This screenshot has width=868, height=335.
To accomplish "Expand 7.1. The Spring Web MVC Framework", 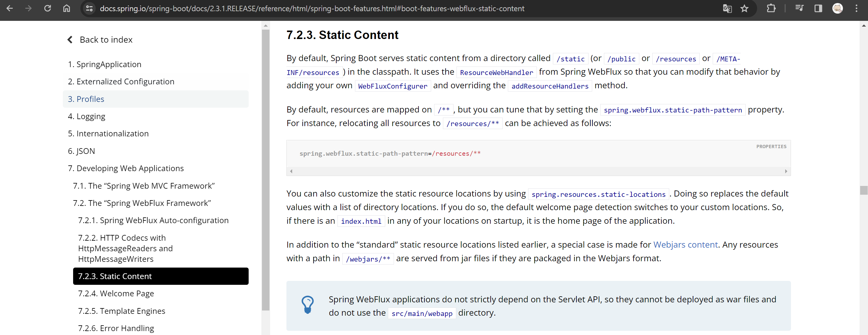I will pyautogui.click(x=144, y=186).
